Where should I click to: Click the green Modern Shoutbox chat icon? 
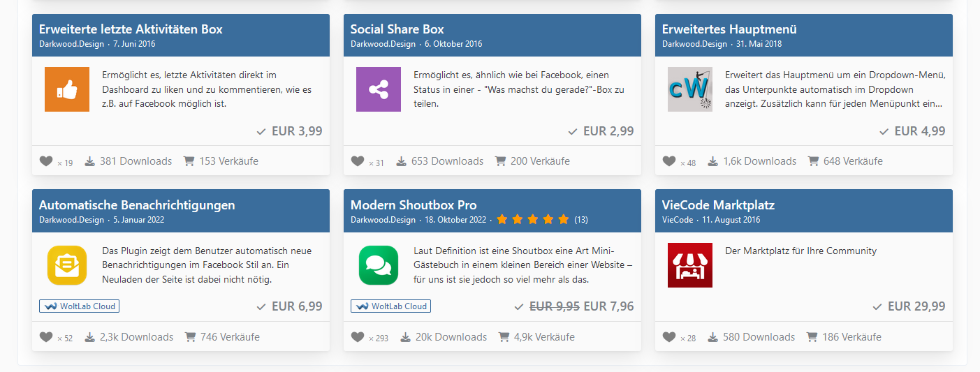click(379, 265)
